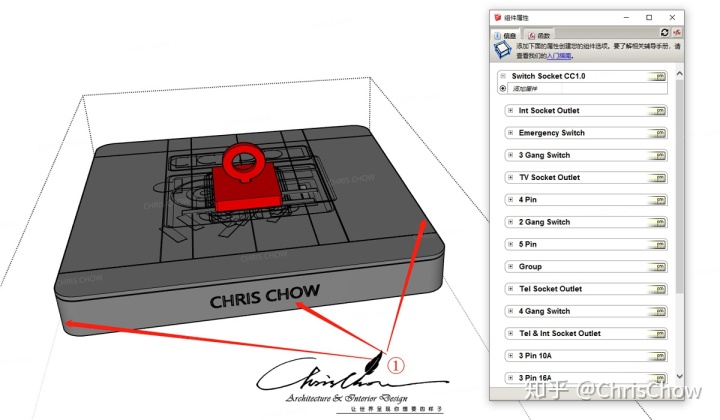
Task: Minimize the Component Attributes window
Action: (x=626, y=17)
